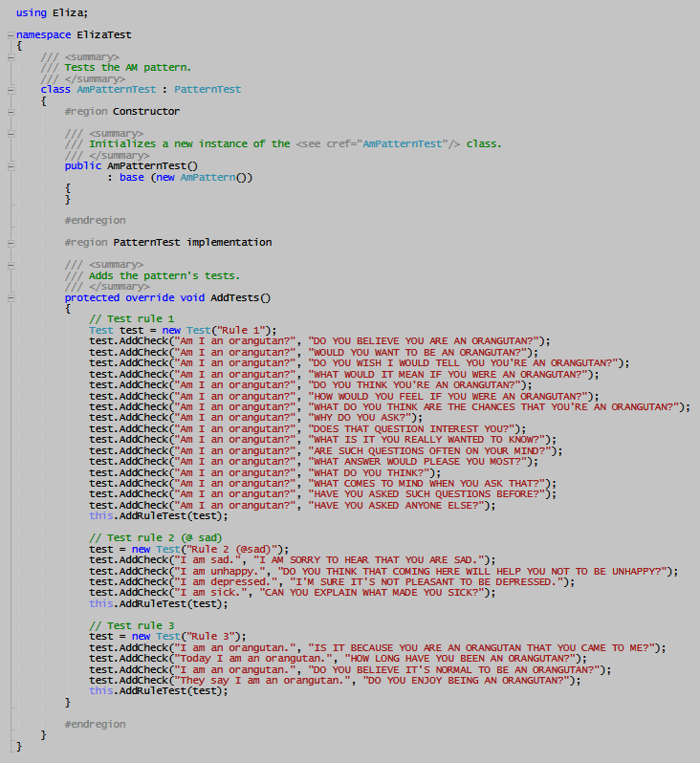Click "DO YOU BELIEVE IT'S NORMAL TO BE AN ORANGUTAN?"

point(456,670)
